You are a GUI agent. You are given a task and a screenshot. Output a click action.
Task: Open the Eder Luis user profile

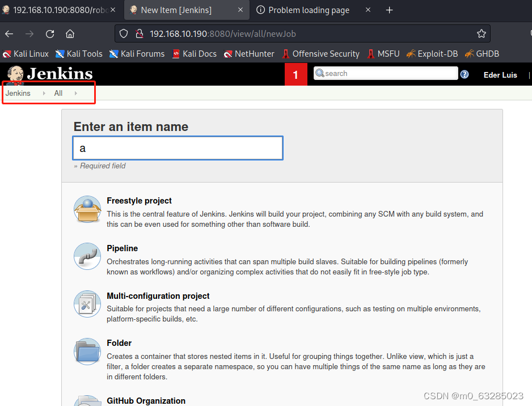click(x=500, y=75)
